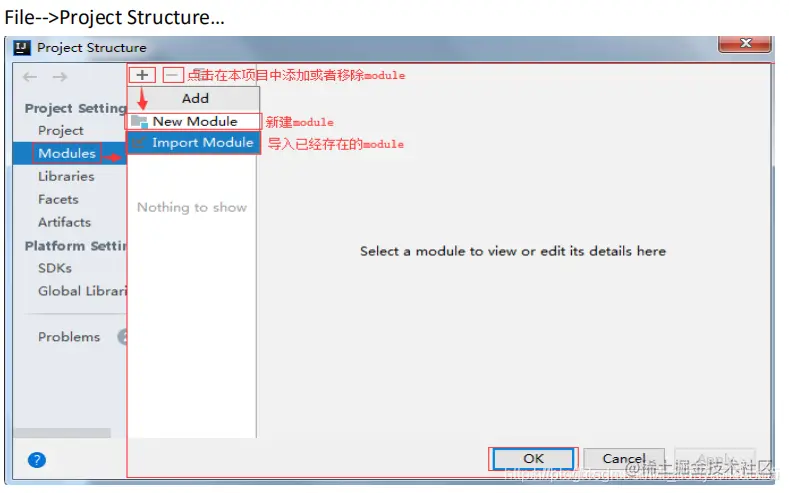Open Facets in the sidebar

(58, 200)
